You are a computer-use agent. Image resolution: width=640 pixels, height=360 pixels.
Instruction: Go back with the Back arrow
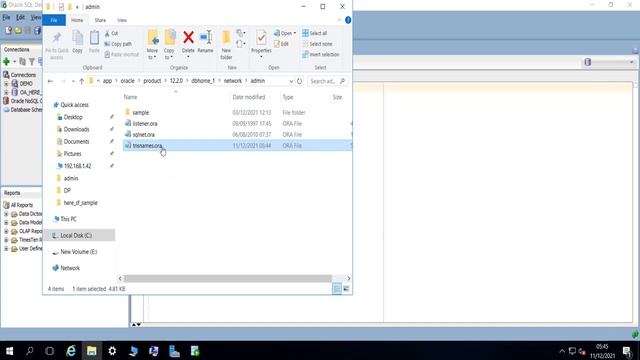tap(51, 81)
